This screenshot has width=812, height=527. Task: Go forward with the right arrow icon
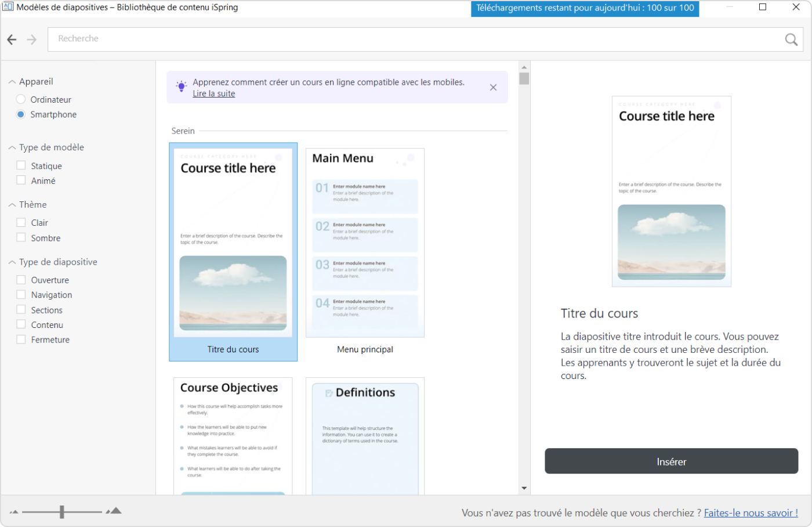click(32, 39)
